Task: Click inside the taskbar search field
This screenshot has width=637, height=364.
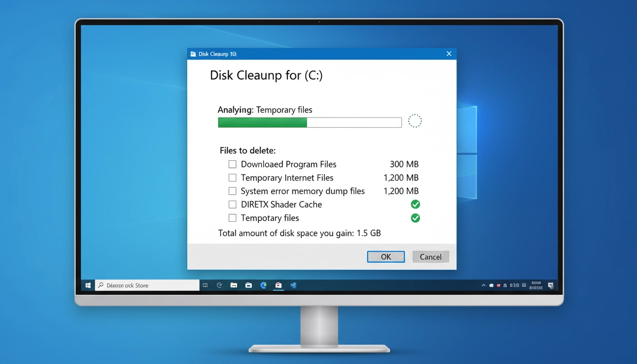Action: click(147, 285)
